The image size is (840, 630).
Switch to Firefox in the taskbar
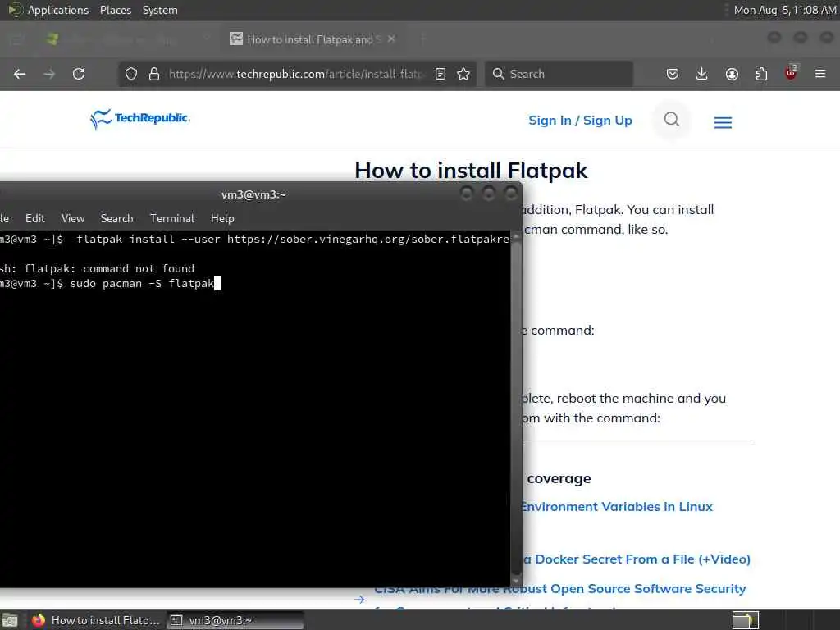97,620
